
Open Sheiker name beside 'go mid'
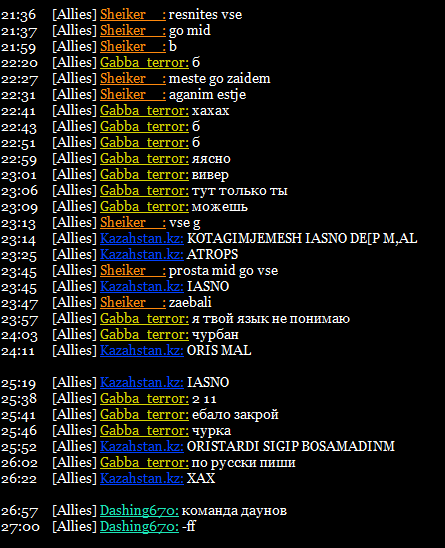point(133,31)
